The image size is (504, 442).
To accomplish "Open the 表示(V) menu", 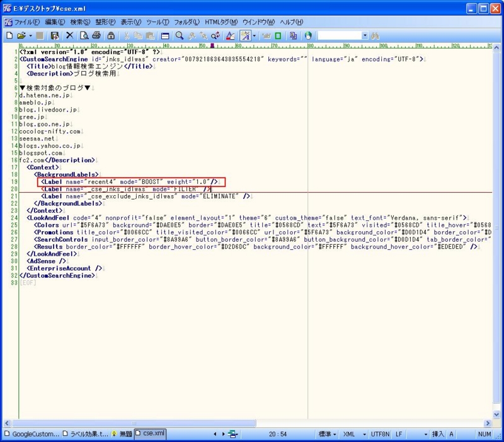I will coord(131,22).
